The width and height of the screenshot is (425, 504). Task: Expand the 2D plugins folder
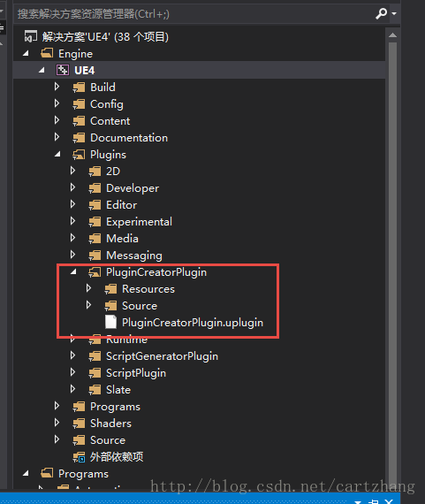(x=73, y=171)
